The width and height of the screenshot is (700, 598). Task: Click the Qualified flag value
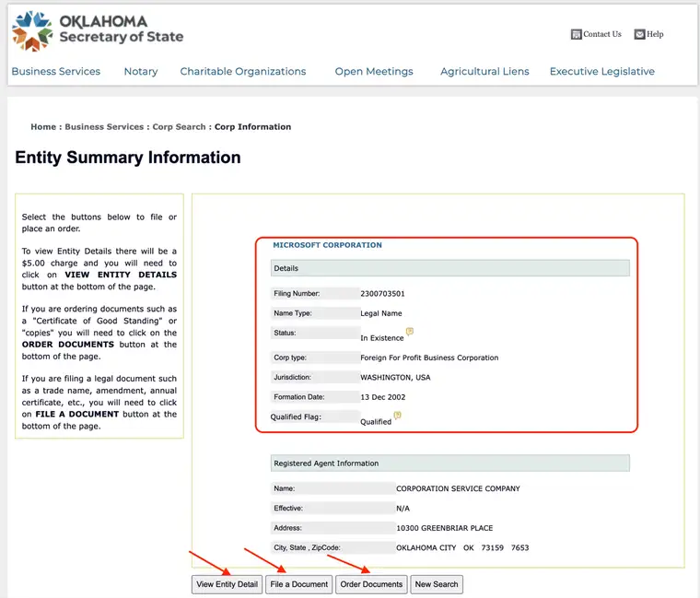tap(376, 422)
